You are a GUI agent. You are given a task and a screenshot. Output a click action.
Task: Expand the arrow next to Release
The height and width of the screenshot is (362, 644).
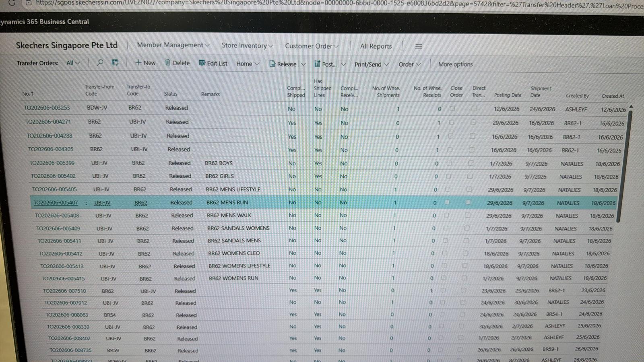303,64
